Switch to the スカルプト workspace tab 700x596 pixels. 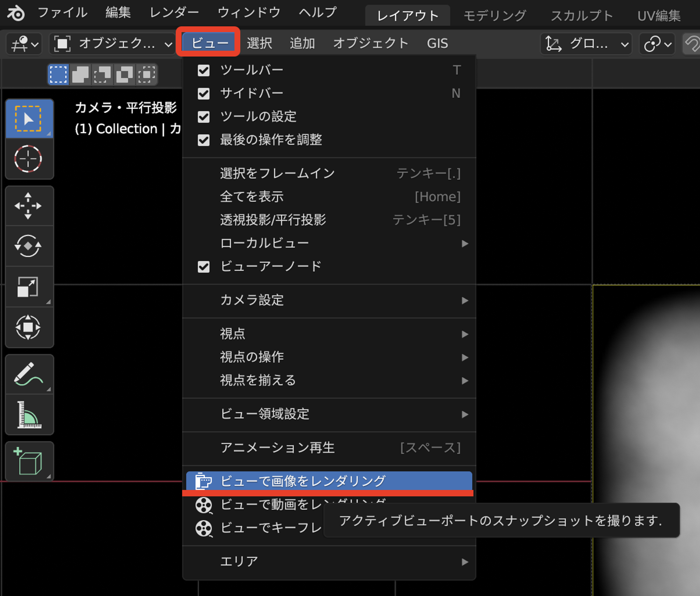(582, 16)
